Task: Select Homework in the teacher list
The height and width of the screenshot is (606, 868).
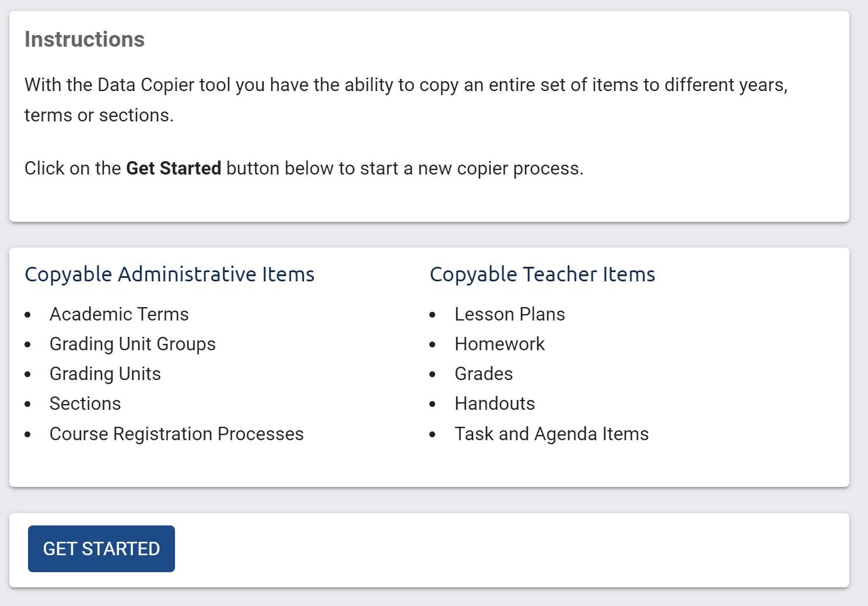Action: tap(499, 344)
